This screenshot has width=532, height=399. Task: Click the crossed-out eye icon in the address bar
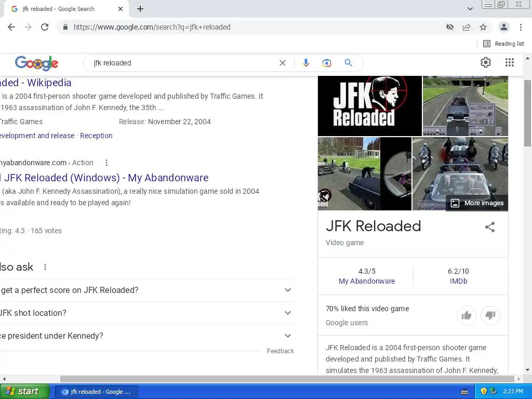[450, 27]
